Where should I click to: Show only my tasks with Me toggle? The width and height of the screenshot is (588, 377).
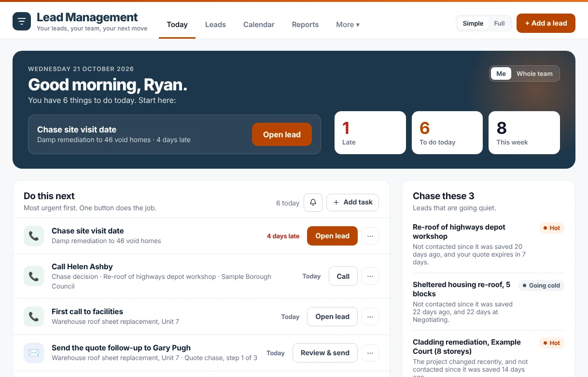(501, 73)
